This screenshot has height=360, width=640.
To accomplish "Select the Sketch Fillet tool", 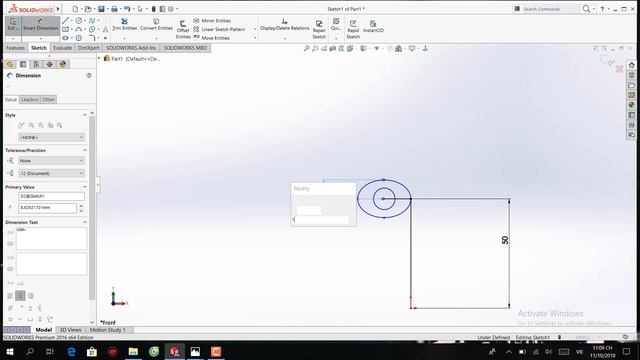I will point(92,38).
